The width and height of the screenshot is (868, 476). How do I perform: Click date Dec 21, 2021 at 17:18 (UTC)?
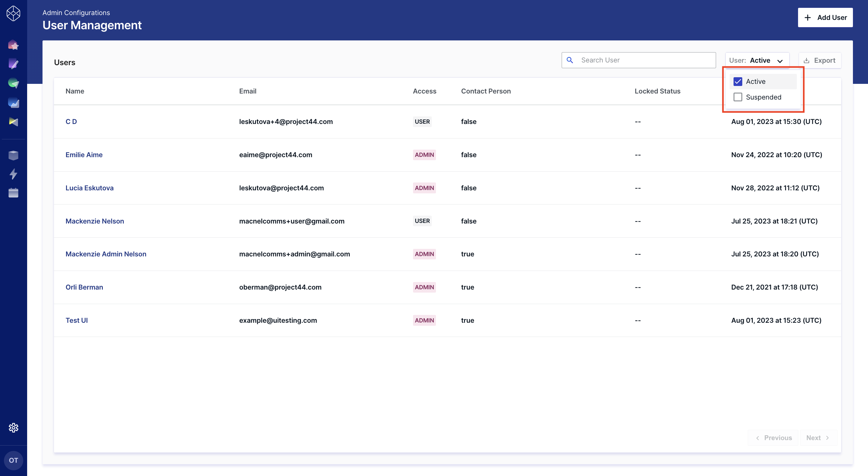pyautogui.click(x=775, y=287)
